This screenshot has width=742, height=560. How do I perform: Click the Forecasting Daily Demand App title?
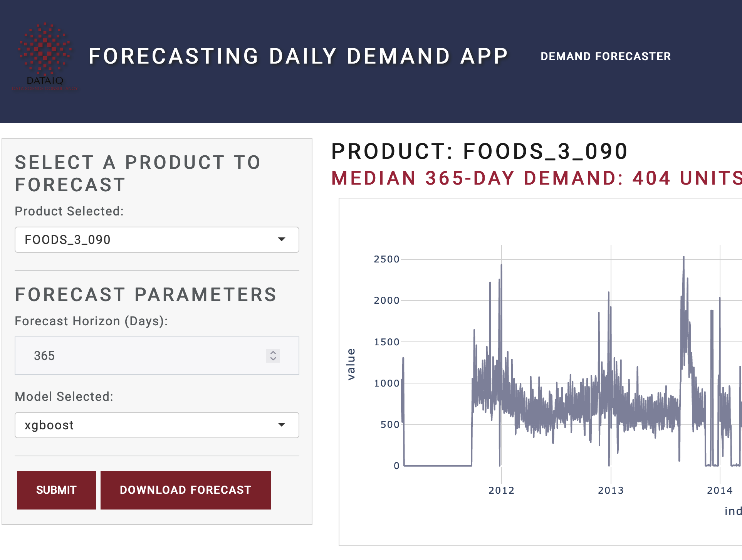(299, 56)
